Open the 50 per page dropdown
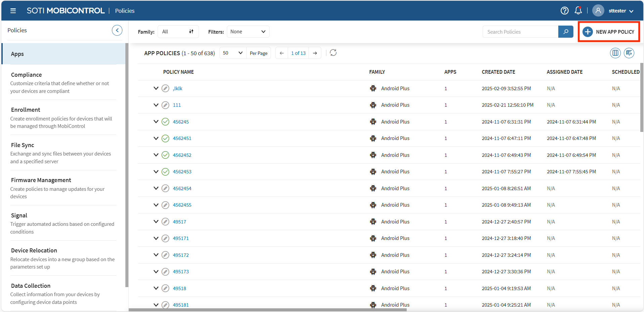644x312 pixels. [233, 53]
